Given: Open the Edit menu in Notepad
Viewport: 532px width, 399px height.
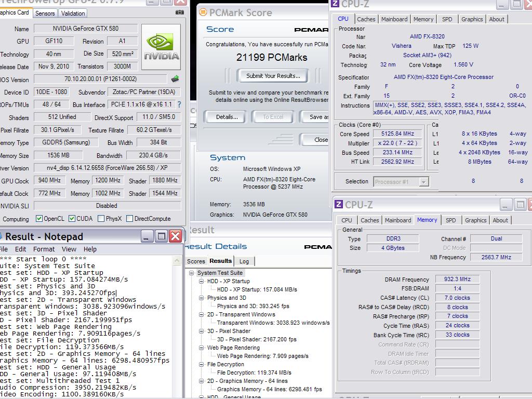Looking at the screenshot, I should pyautogui.click(x=20, y=249).
